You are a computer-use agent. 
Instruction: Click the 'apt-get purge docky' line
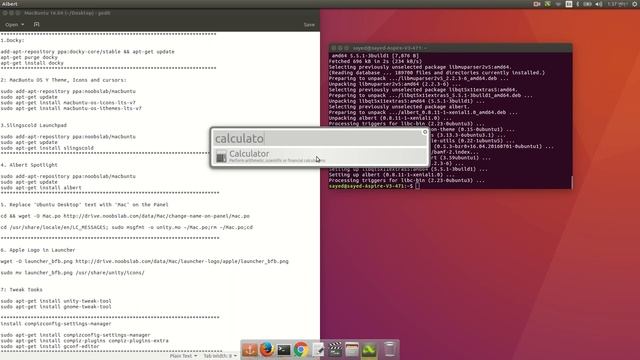pos(29,58)
